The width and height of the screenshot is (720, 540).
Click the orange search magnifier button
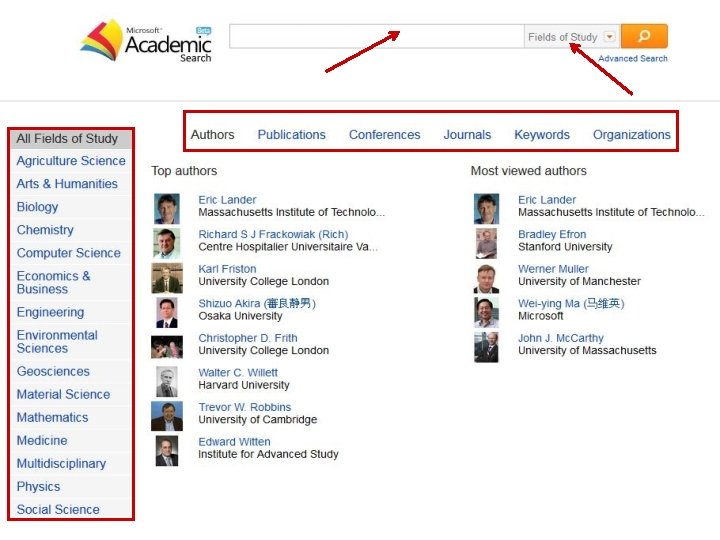point(644,36)
